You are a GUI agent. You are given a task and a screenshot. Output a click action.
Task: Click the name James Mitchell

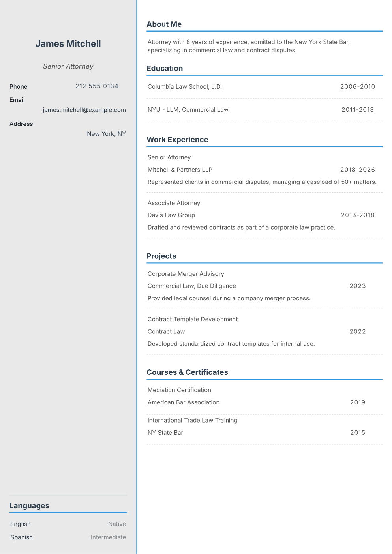point(68,44)
